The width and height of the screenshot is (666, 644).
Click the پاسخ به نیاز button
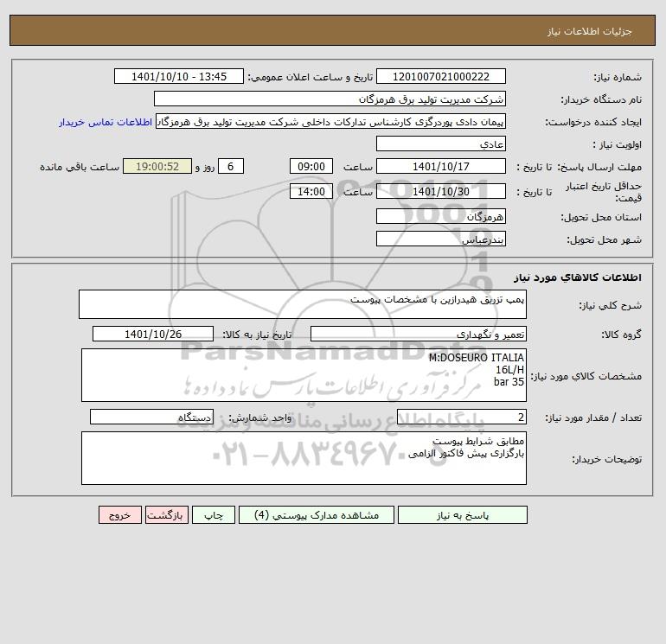(x=462, y=514)
